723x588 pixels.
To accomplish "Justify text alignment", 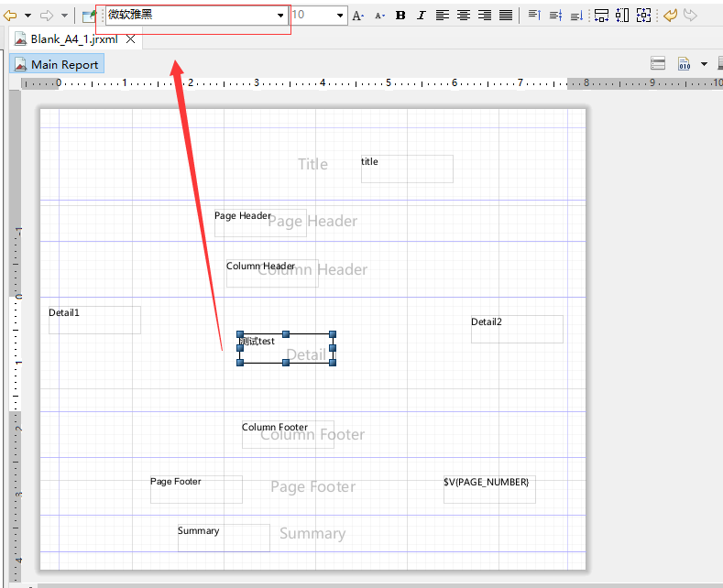I will click(x=506, y=16).
